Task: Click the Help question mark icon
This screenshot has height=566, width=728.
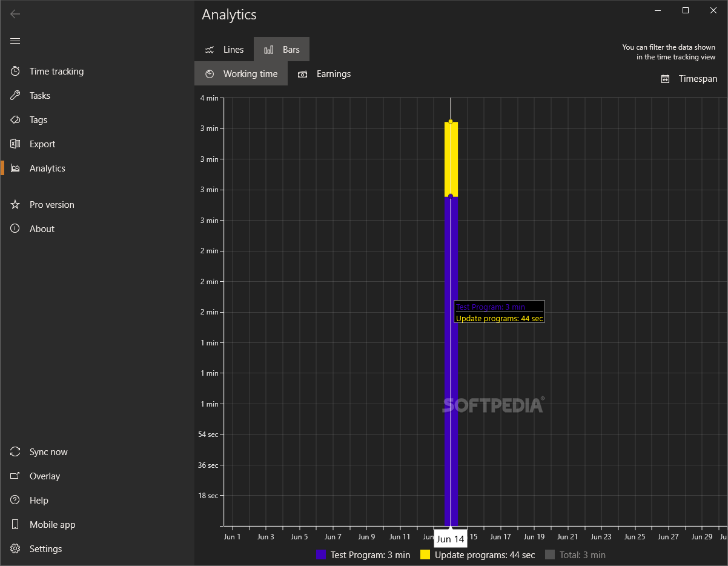Action: (15, 501)
